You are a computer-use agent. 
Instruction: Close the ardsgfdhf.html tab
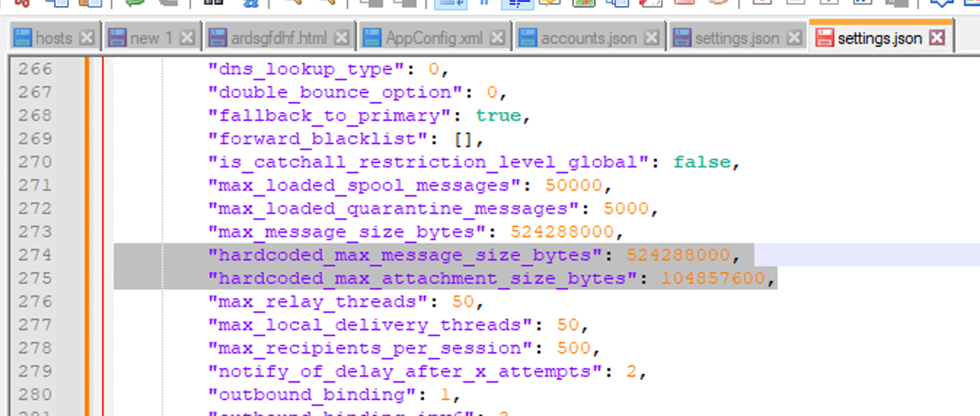(341, 38)
